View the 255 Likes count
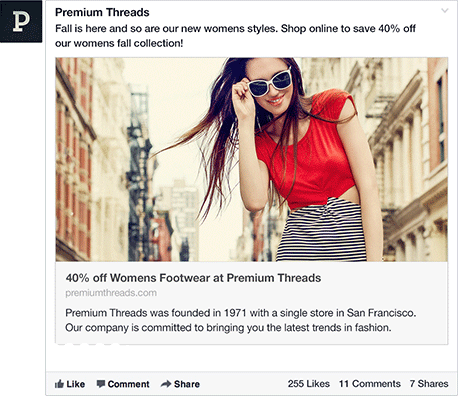 click(309, 384)
